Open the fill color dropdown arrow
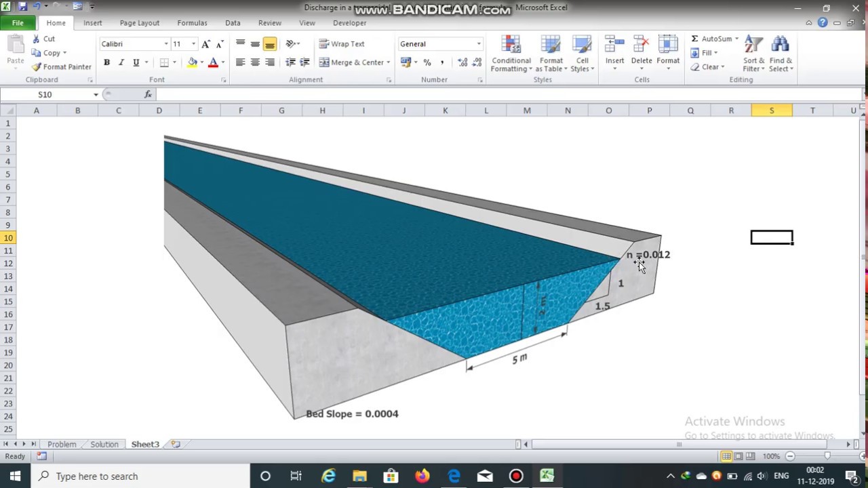Image resolution: width=868 pixels, height=488 pixels. pyautogui.click(x=201, y=62)
